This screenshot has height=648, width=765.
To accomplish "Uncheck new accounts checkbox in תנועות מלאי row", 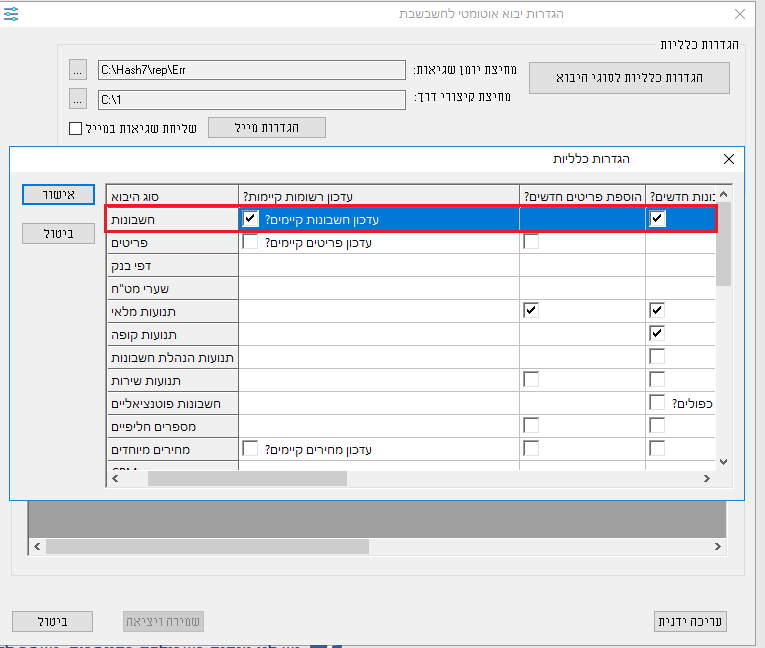I will click(x=657, y=310).
